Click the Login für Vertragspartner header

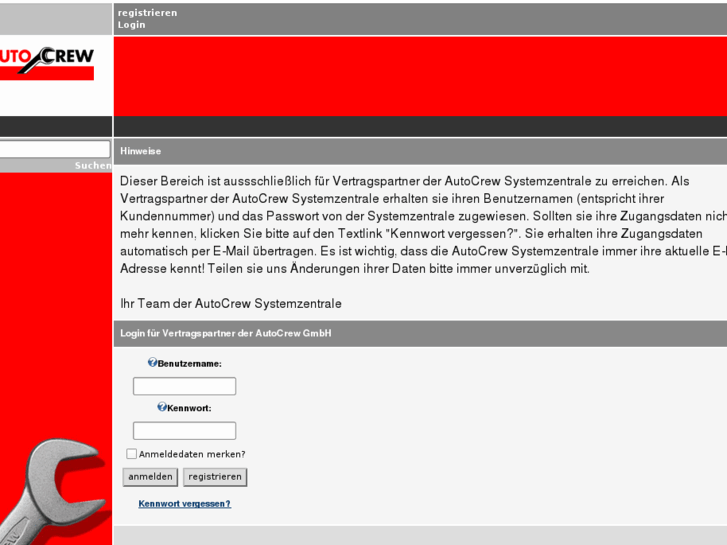click(420, 333)
